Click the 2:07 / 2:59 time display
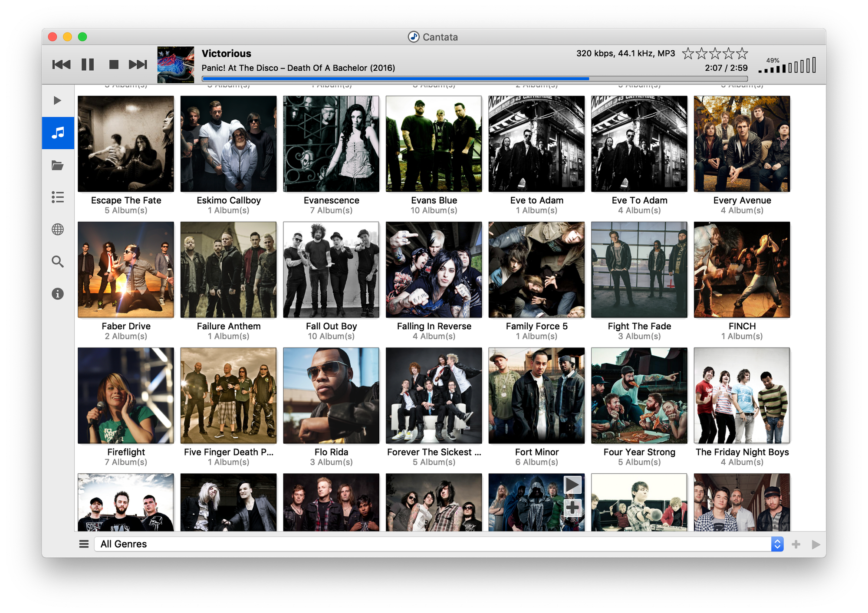The width and height of the screenshot is (868, 613). click(726, 68)
